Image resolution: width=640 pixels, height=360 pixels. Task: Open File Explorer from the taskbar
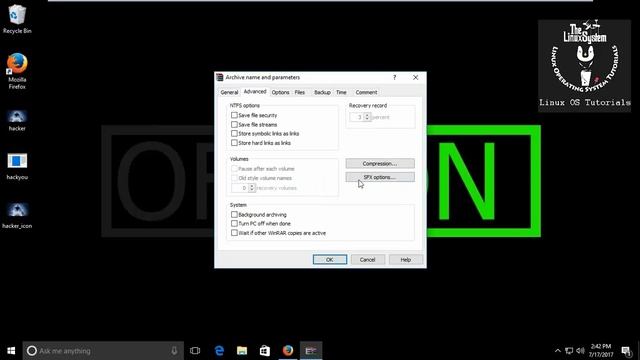(242, 351)
